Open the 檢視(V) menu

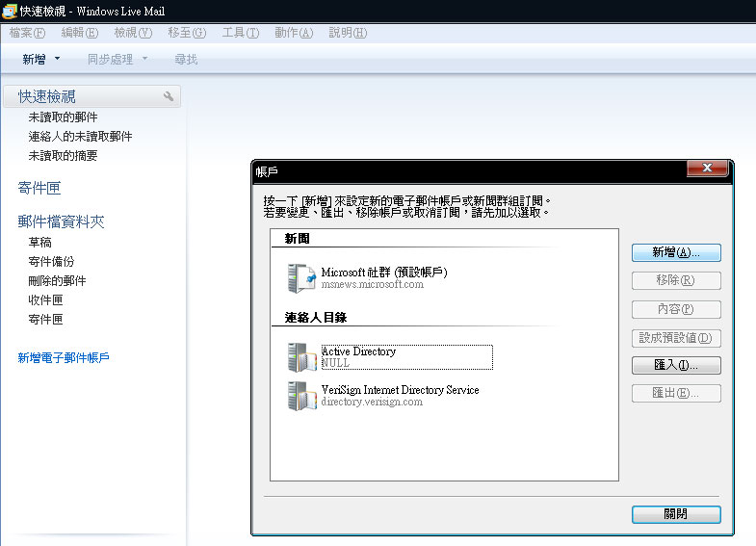click(133, 33)
